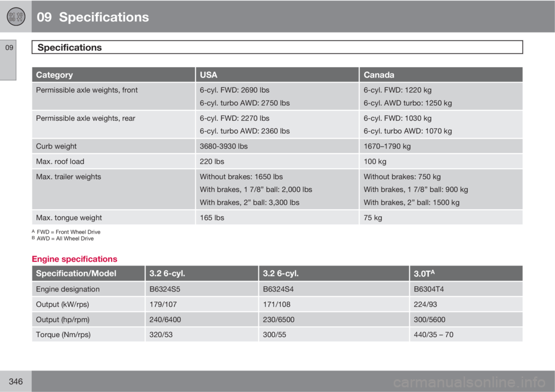Click "6-cyl. turbo AWD: 2360 lbs" value
The image size is (555, 392).
click(245, 131)
